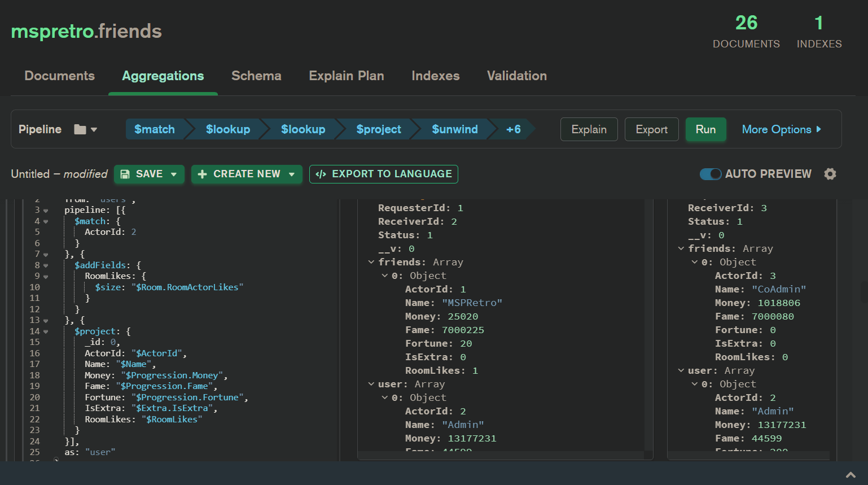The image size is (868, 485).
Task: Open the Schema tab
Action: click(256, 76)
